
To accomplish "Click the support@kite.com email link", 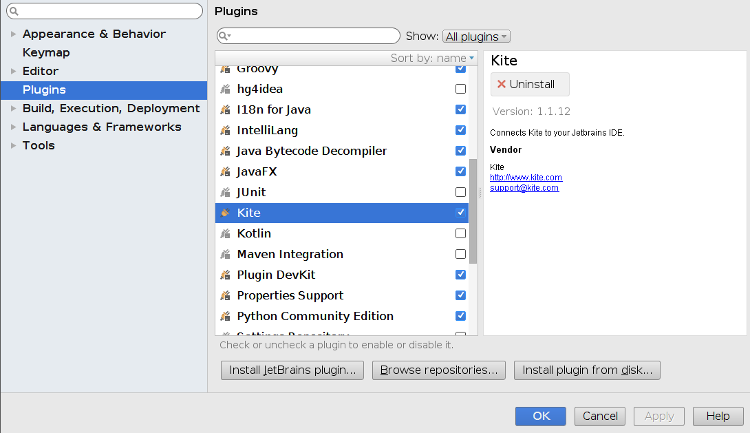I will coord(524,188).
